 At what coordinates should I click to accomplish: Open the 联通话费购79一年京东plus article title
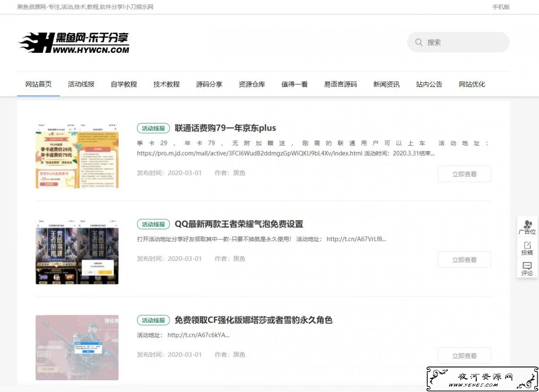point(225,128)
